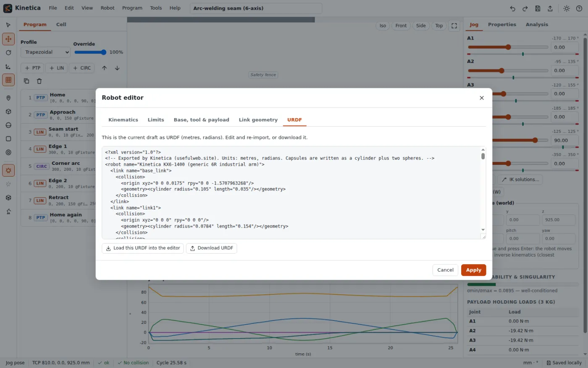
Task: Adjust the A1 joint jog slider
Action: [508, 47]
